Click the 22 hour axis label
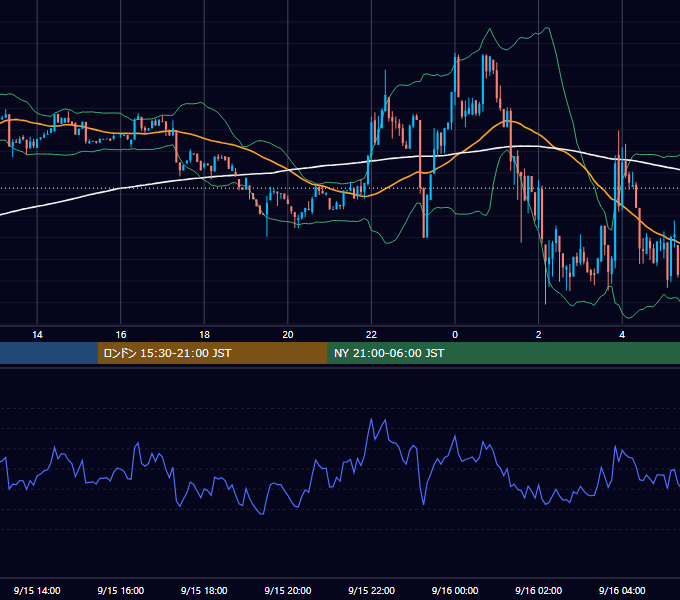680x600 pixels. 371,334
